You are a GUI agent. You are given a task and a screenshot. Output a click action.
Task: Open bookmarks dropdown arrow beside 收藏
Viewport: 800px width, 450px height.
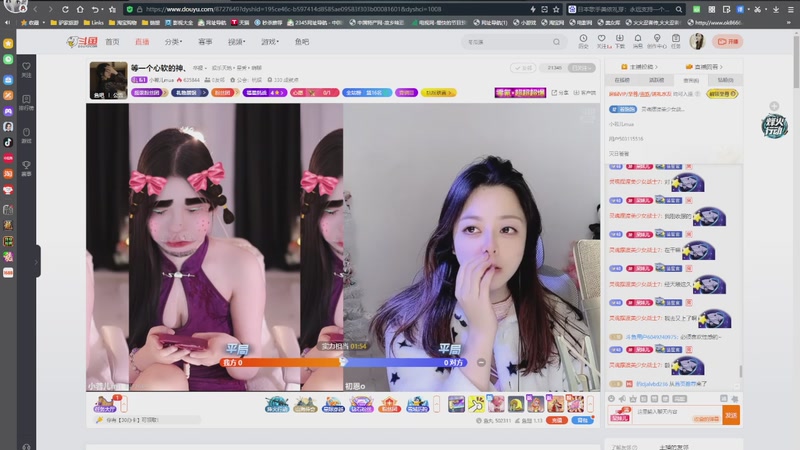click(43, 22)
